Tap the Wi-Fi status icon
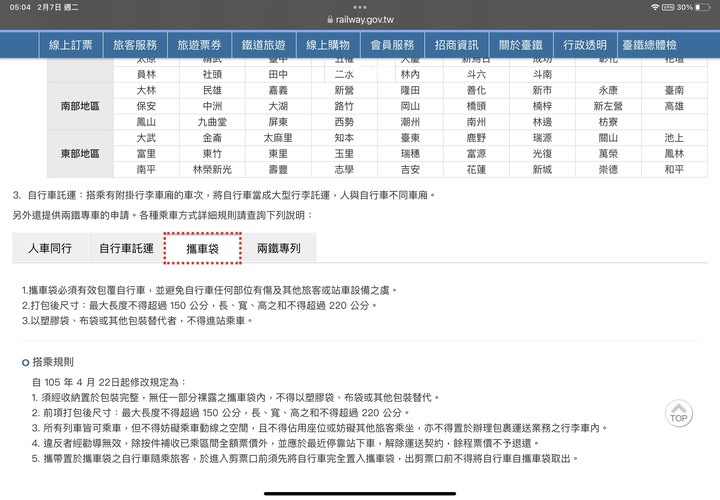 click(655, 7)
